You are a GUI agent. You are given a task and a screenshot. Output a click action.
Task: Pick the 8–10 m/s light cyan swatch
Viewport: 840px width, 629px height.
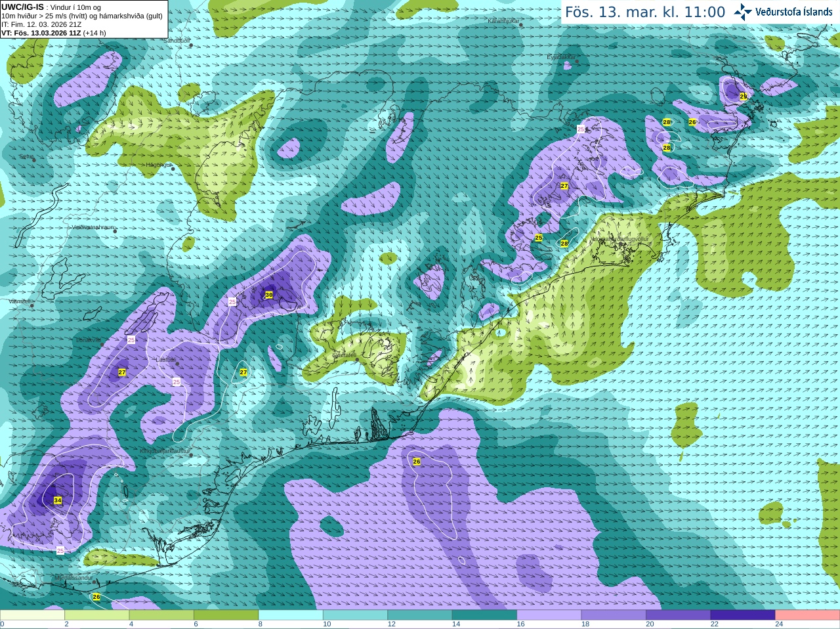pyautogui.click(x=291, y=615)
